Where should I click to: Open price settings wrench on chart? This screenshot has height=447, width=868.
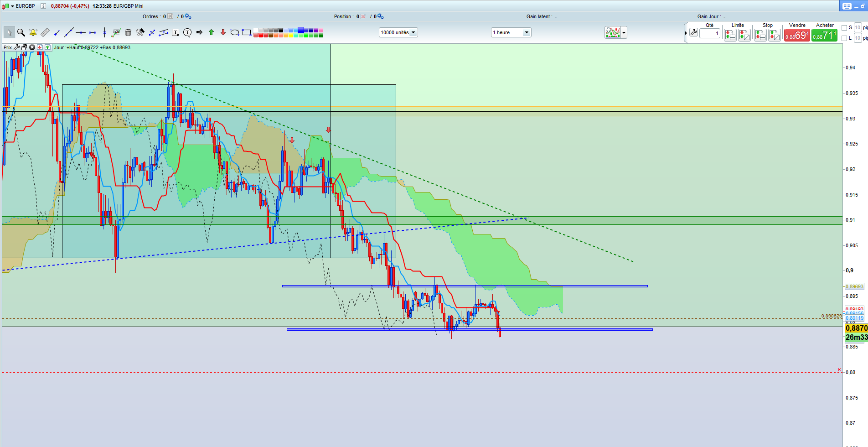point(17,47)
